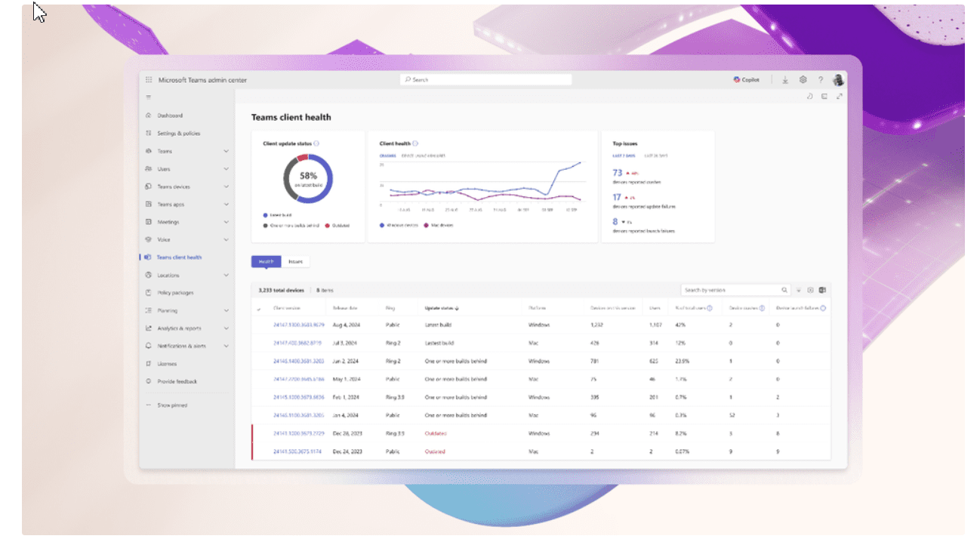
Task: Click the Copilot button
Action: 747,80
